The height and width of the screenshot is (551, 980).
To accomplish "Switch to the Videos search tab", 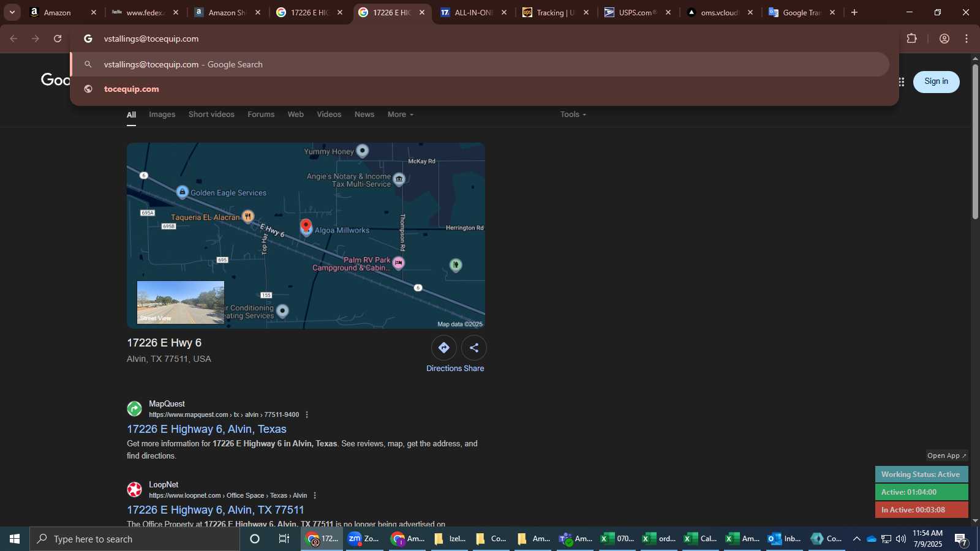I will (329, 114).
